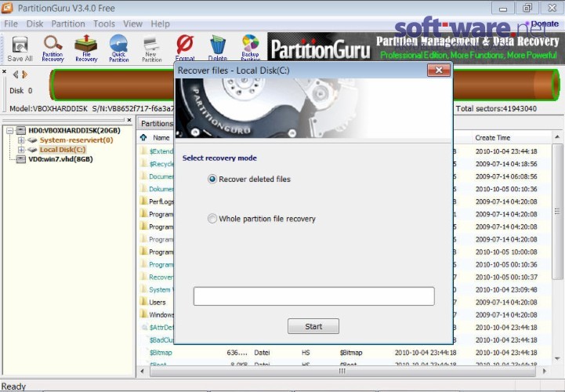Select the Users folder row
The width and height of the screenshot is (565, 392).
pyautogui.click(x=157, y=302)
